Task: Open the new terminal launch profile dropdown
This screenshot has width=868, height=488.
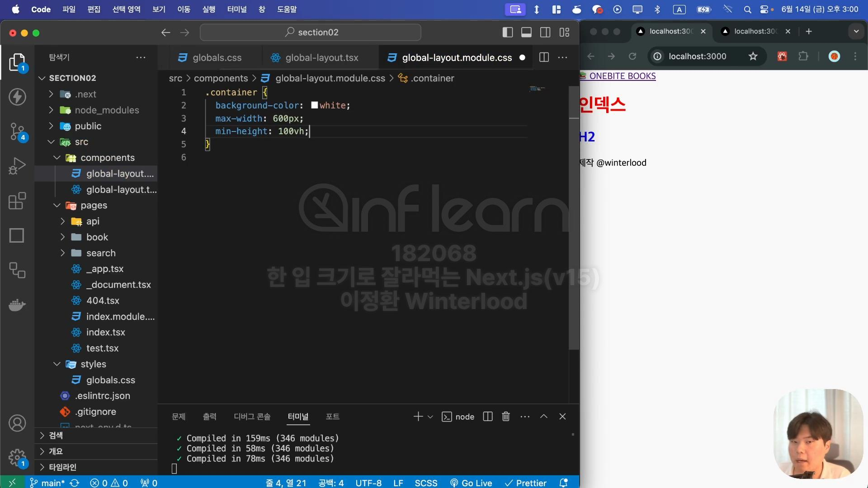Action: pyautogui.click(x=430, y=417)
